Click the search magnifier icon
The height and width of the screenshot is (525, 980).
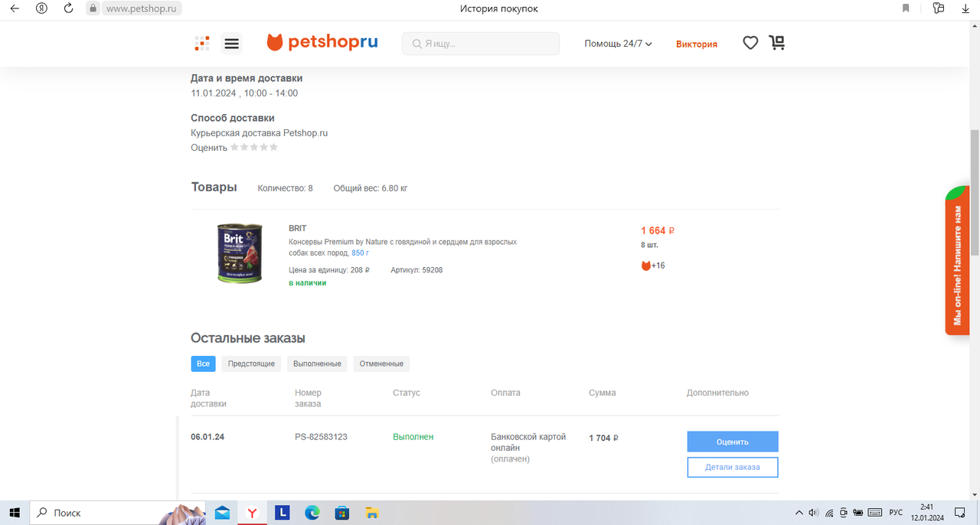(416, 44)
